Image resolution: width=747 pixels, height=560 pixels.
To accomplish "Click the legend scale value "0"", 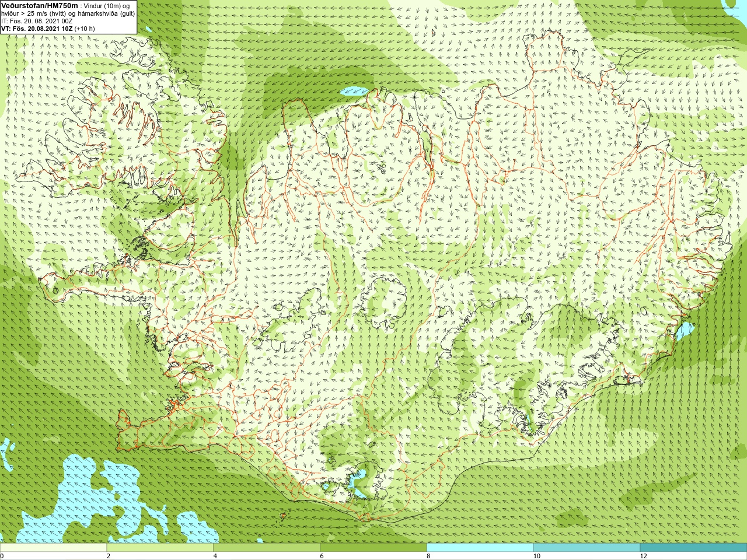I will point(2,556).
